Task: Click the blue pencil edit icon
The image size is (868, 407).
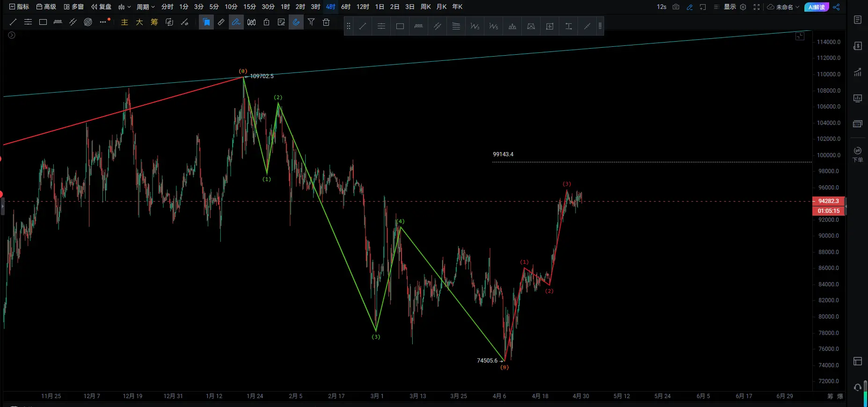Action: tap(689, 7)
